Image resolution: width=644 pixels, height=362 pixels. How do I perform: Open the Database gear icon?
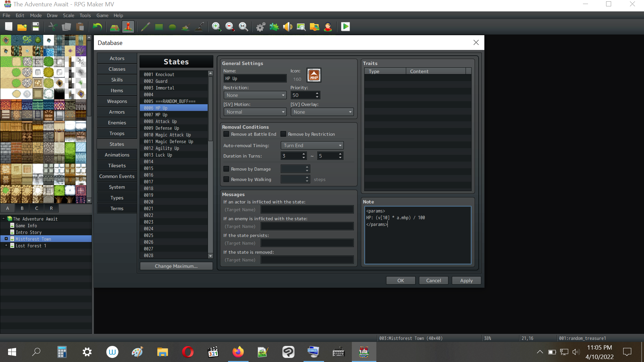coord(261,27)
